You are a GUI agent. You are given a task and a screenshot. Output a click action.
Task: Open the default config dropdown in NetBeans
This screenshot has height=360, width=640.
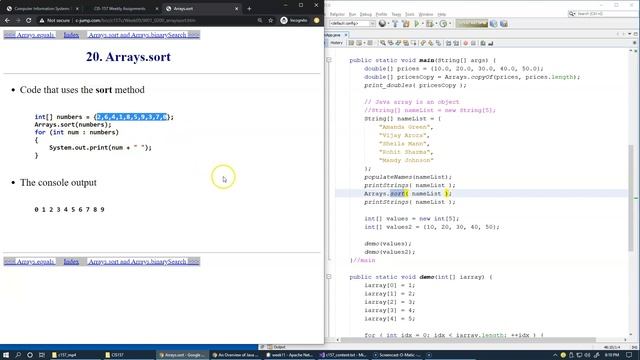coord(352,24)
